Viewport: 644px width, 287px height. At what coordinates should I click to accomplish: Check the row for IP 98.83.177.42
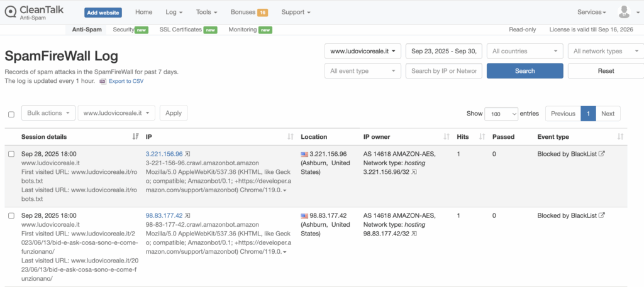(x=11, y=215)
